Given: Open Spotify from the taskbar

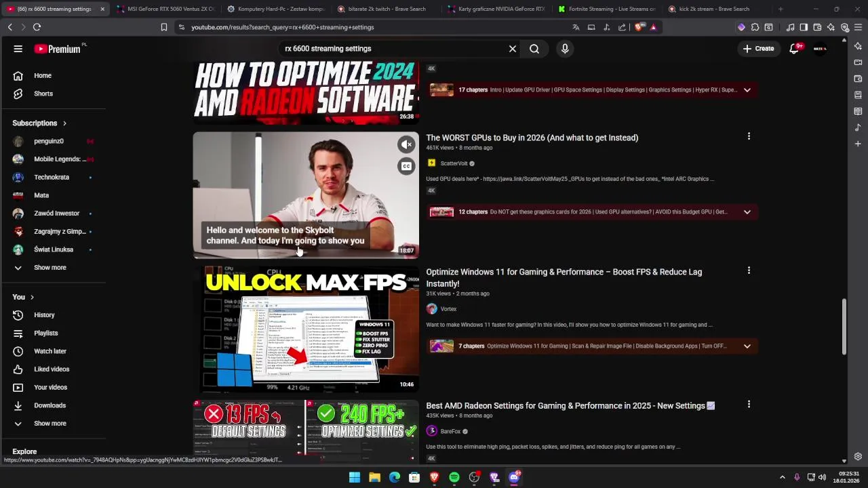Looking at the screenshot, I should click(454, 477).
